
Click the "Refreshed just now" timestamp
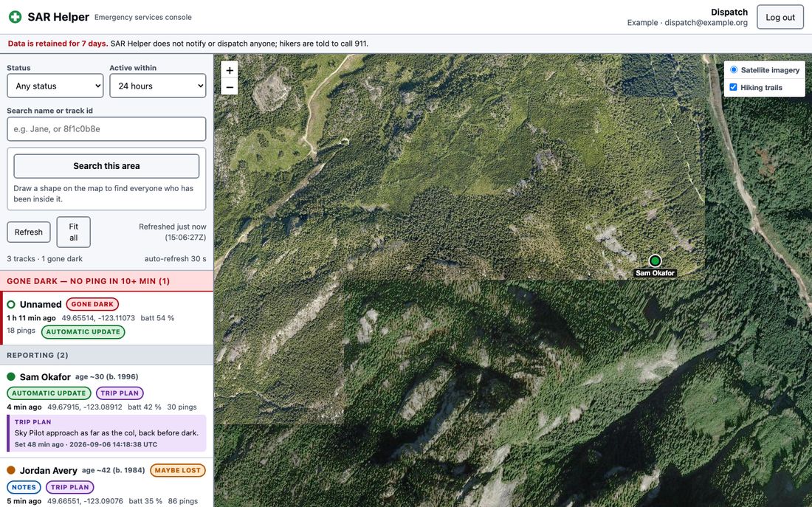click(173, 232)
